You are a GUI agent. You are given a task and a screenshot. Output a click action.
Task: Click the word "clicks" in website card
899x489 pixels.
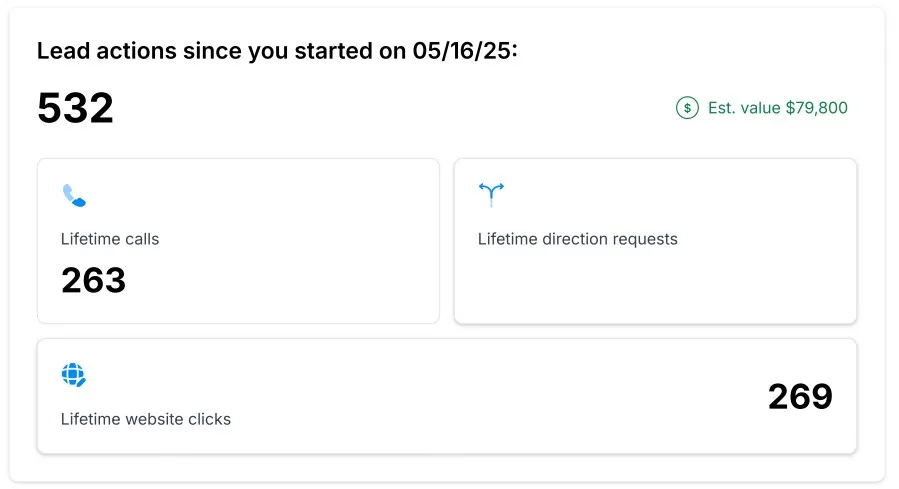coord(208,419)
